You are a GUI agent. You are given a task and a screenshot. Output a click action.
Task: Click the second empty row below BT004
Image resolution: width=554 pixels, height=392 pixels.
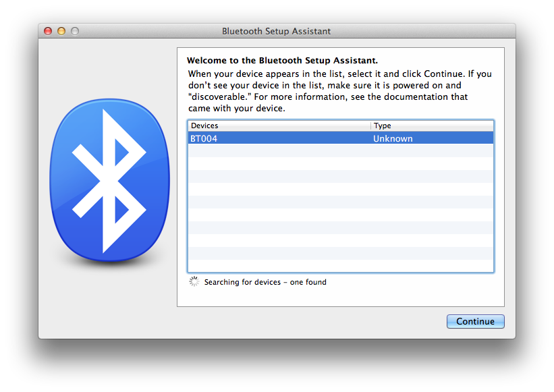tap(340, 164)
